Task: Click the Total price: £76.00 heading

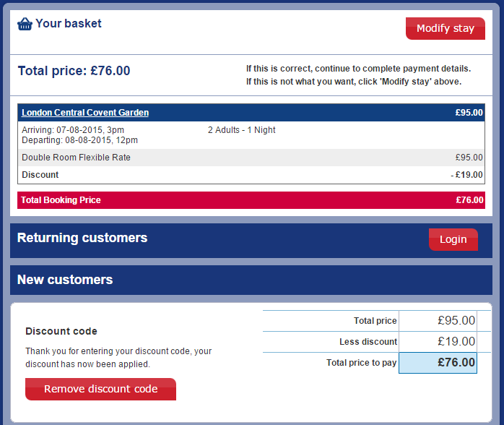Action: point(74,71)
